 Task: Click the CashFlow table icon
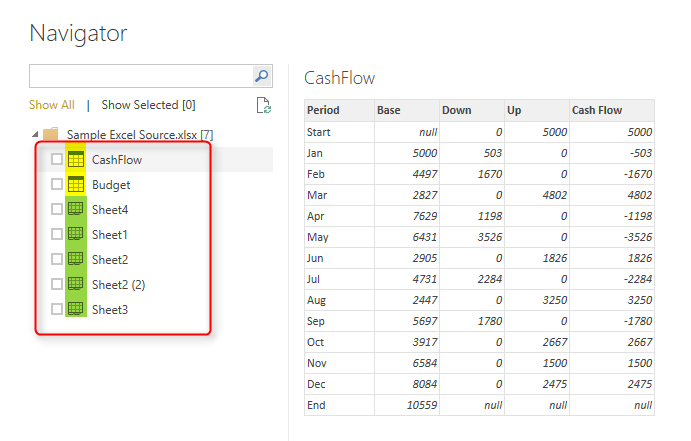(76, 159)
